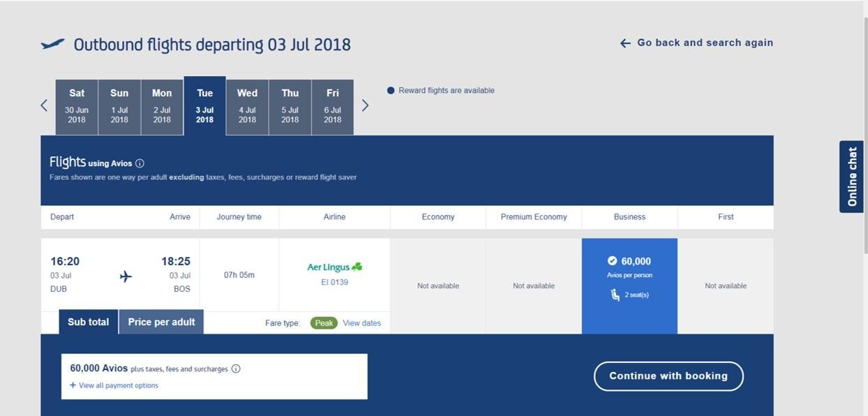Open the View dates link

click(x=361, y=323)
